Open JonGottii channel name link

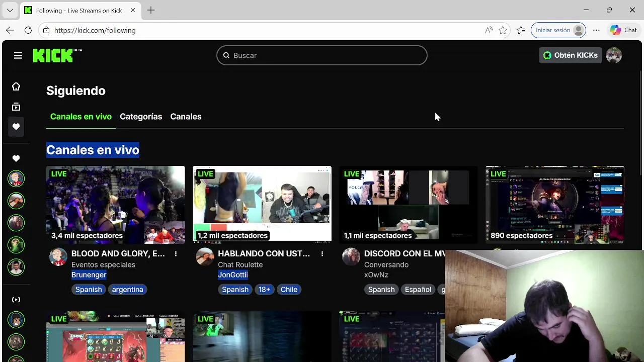(x=233, y=275)
